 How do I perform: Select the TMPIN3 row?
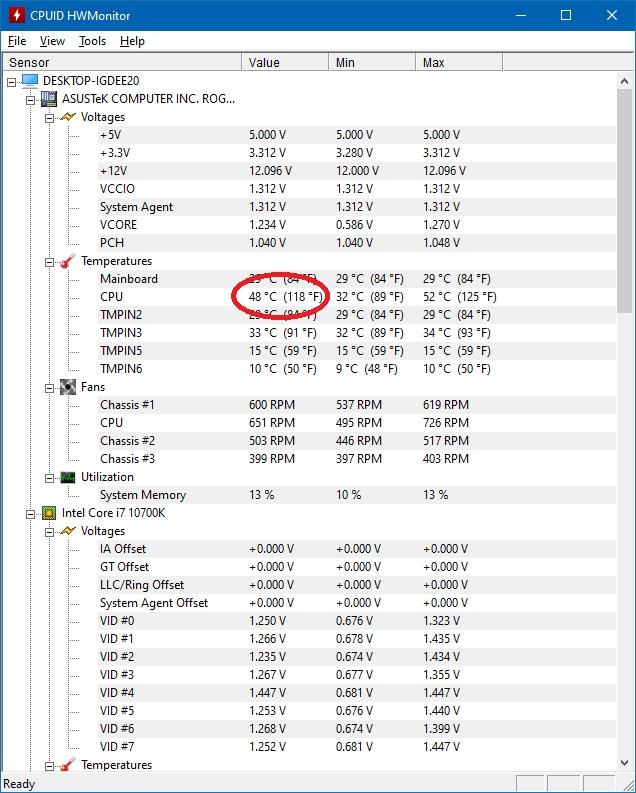[357, 333]
